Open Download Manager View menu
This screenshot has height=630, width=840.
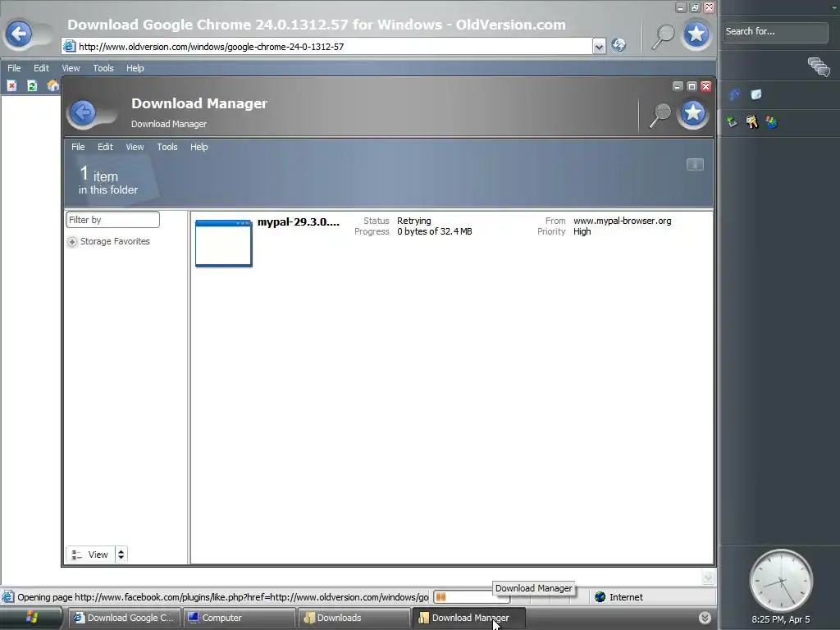[x=135, y=147]
